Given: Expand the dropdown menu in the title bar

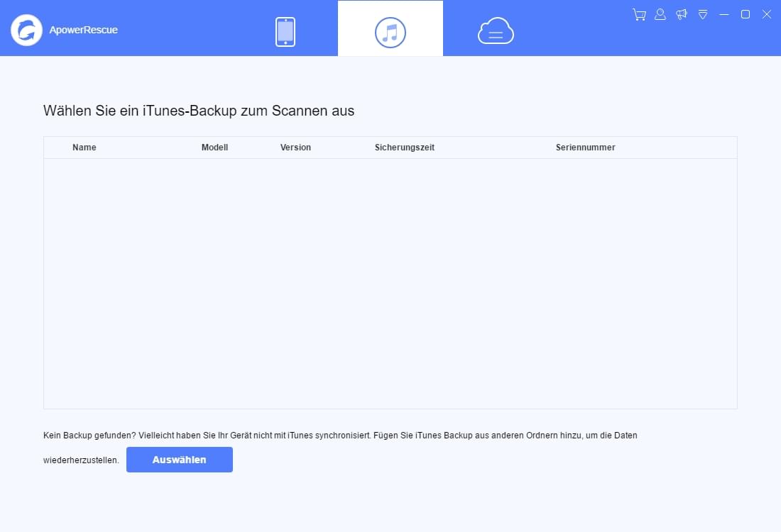Looking at the screenshot, I should (x=703, y=14).
